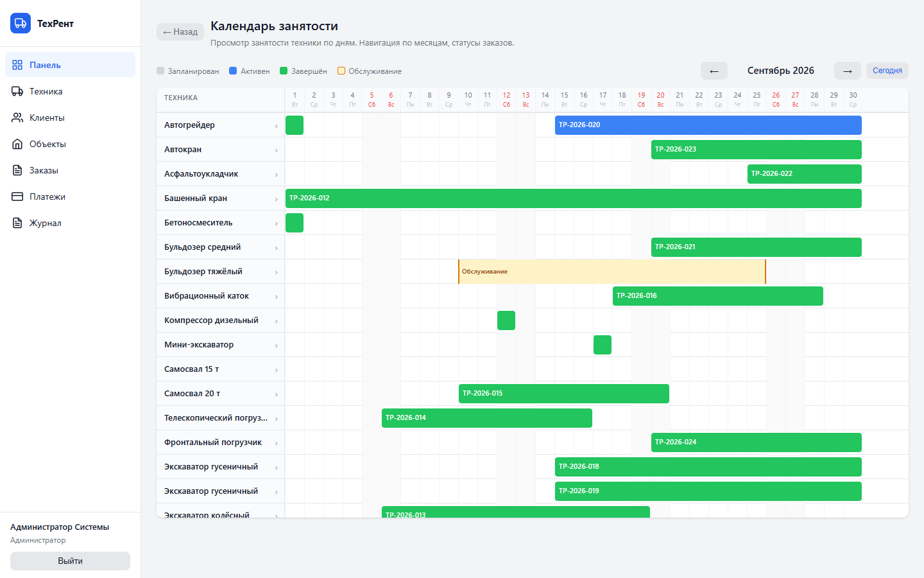Expand the Фронтальный погрузчик row chevron

pos(277,443)
